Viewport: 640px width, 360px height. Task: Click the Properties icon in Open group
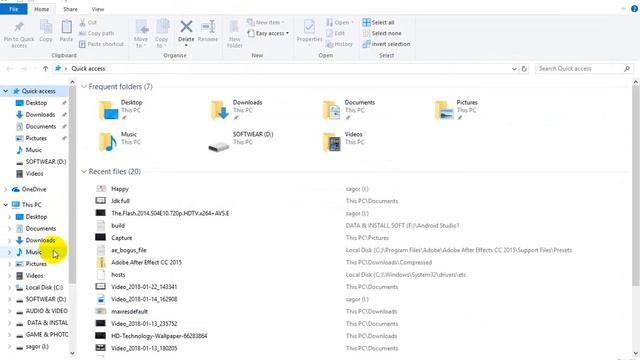click(x=309, y=27)
